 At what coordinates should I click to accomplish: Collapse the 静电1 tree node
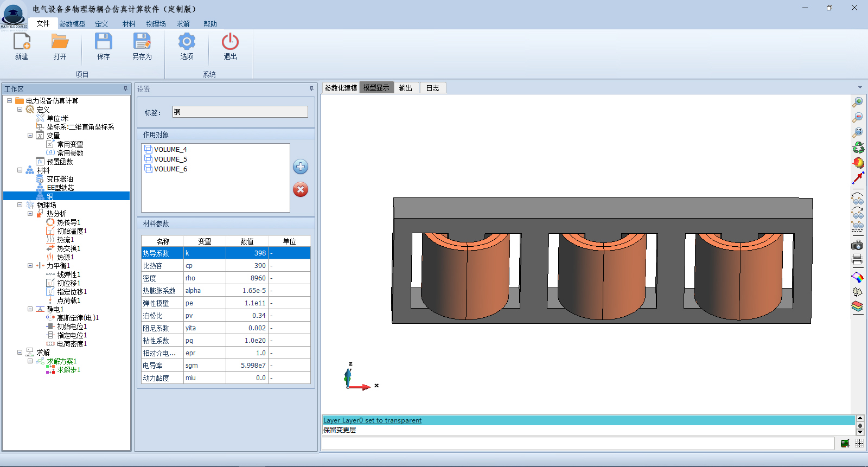pos(30,309)
